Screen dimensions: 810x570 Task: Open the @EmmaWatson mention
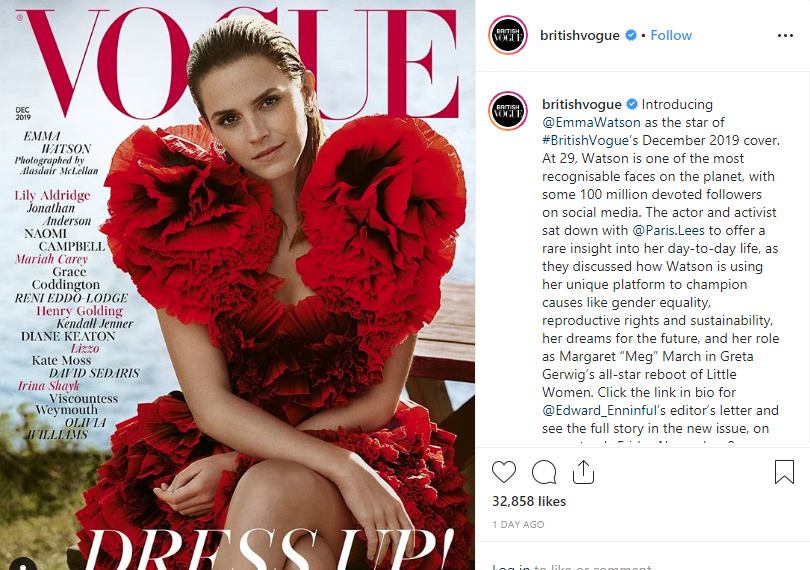(x=591, y=122)
